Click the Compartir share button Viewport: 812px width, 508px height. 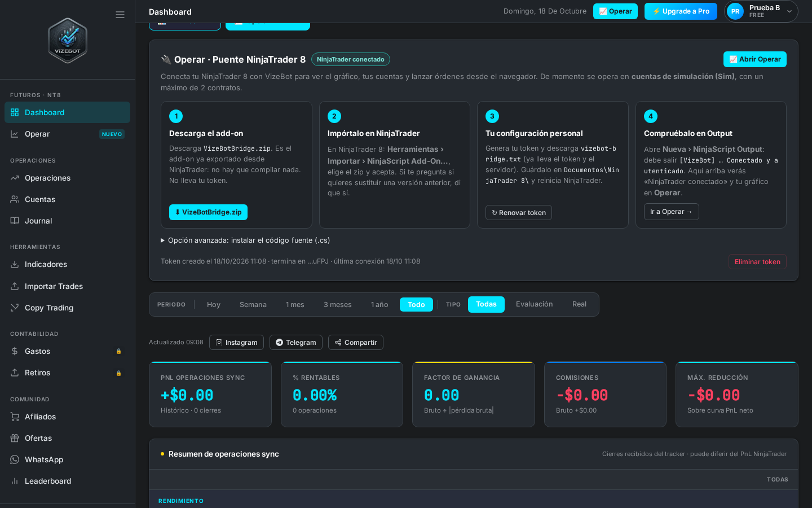(356, 343)
